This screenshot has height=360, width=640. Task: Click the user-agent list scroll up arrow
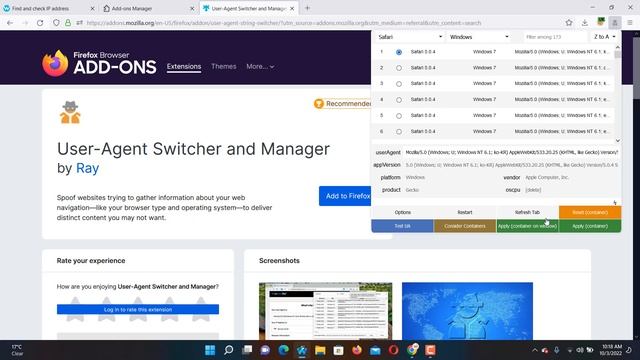coord(618,47)
